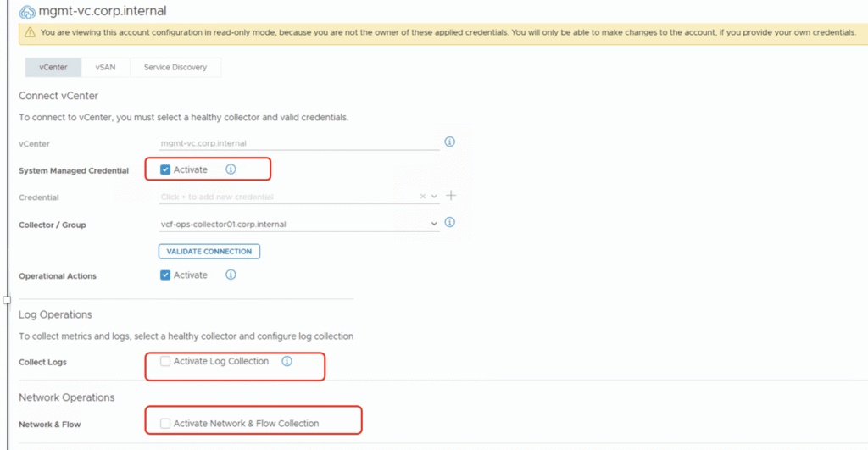Open info icon beside Collector / Group

(450, 223)
